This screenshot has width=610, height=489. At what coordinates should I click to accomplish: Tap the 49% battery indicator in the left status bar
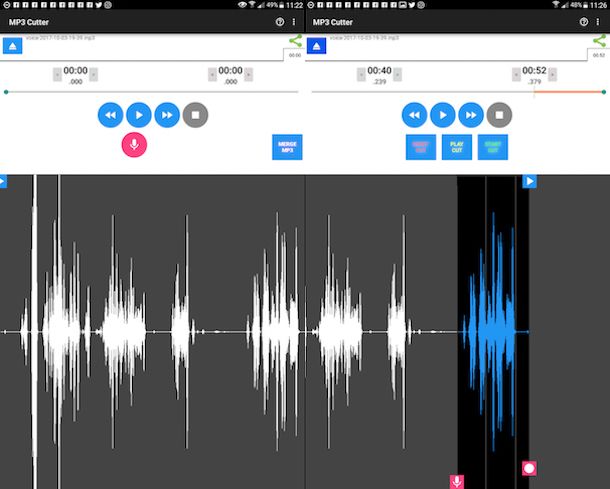(x=275, y=5)
